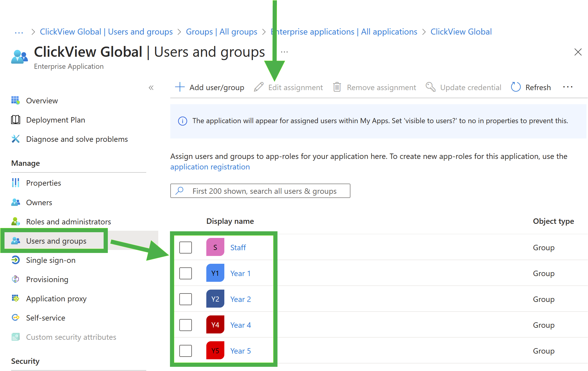The width and height of the screenshot is (588, 371).
Task: Select the Year 4 row checkbox
Action: (x=186, y=325)
